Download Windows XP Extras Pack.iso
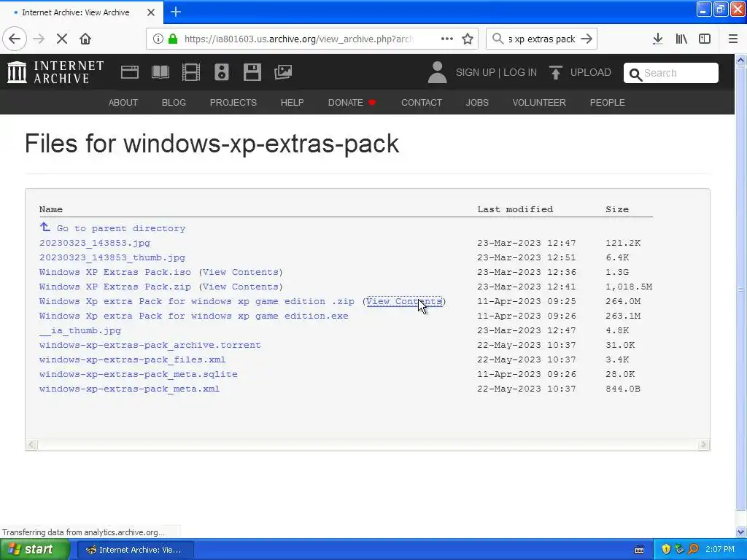Viewport: 747px width, 560px height. (115, 273)
